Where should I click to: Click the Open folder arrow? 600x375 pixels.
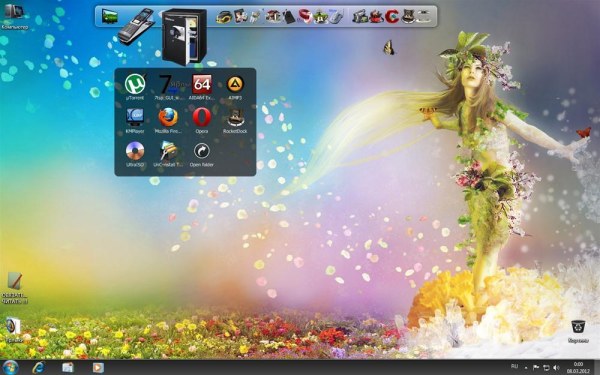[202, 151]
